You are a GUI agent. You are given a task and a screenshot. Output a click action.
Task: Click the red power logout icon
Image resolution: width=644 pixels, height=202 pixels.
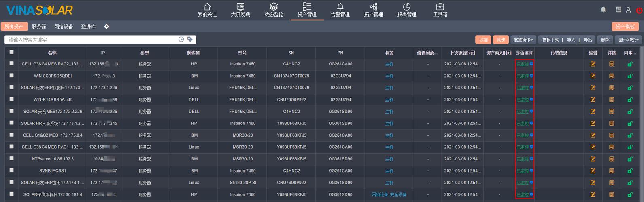click(639, 10)
